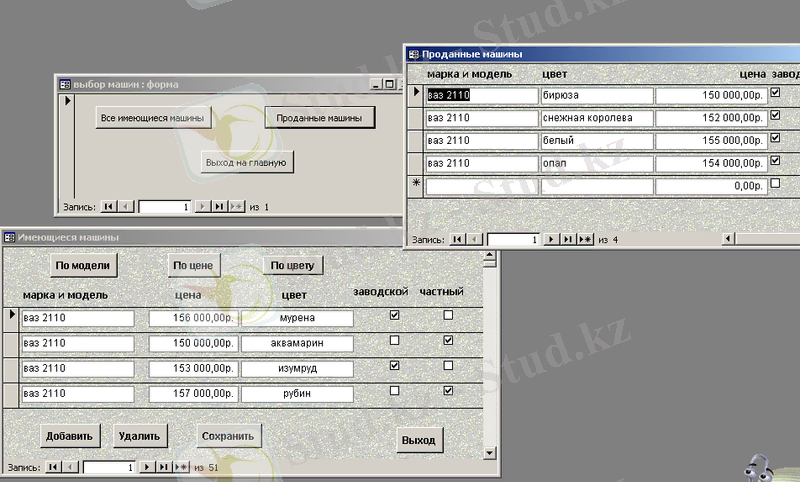
Task: Click the form icon in выбор машин title bar
Action: 65,85
